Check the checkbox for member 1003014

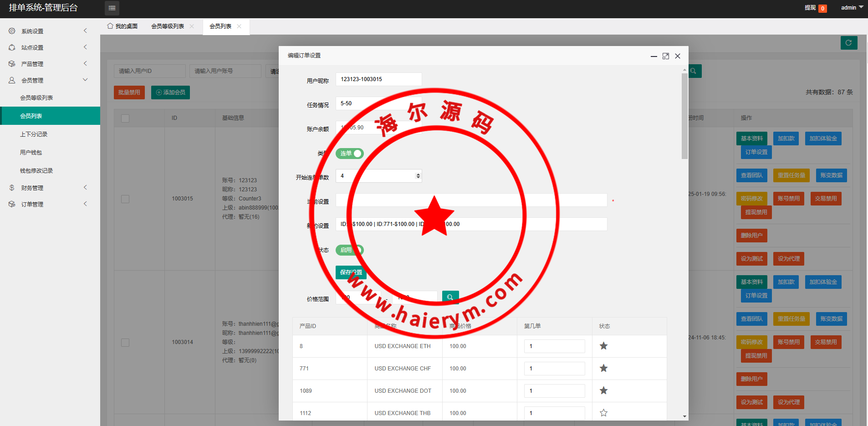click(x=125, y=343)
